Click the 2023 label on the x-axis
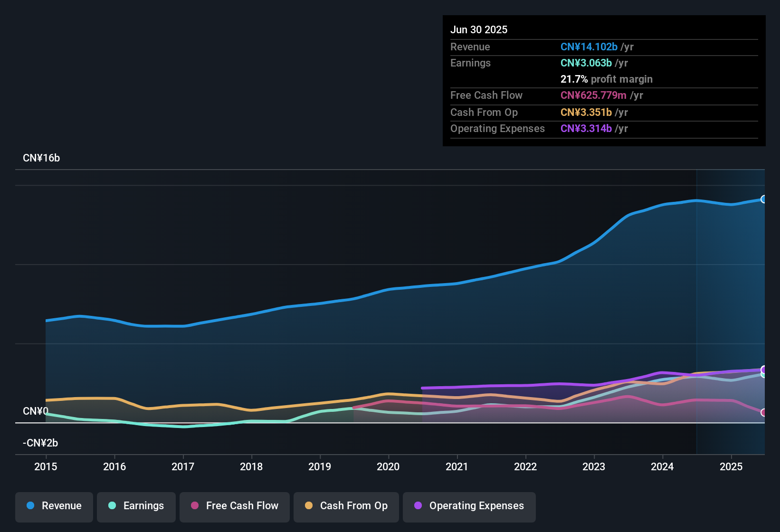Viewport: 780px width, 532px height. (594, 466)
